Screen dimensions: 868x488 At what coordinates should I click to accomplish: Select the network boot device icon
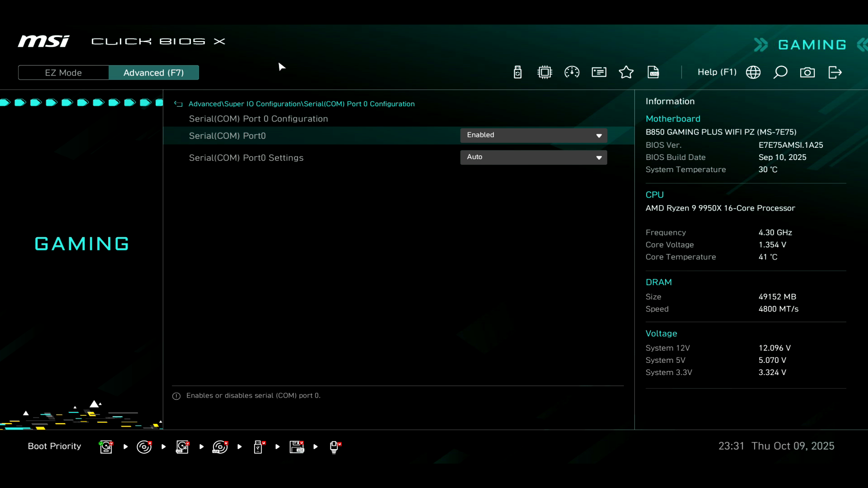coord(335,447)
